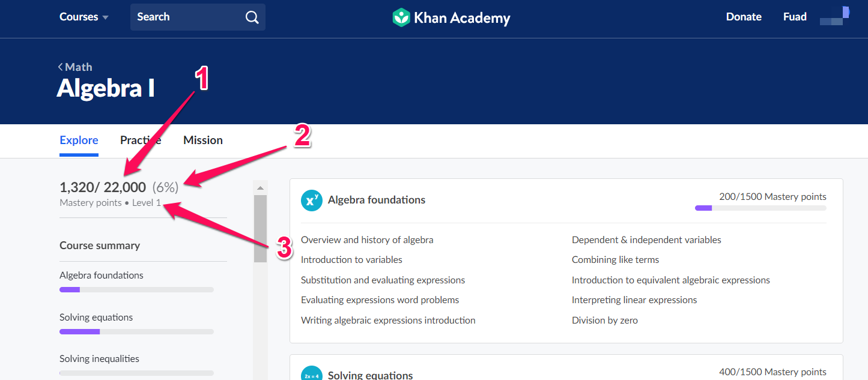Click the Algebra foundations unit icon
868x380 pixels.
(x=311, y=201)
